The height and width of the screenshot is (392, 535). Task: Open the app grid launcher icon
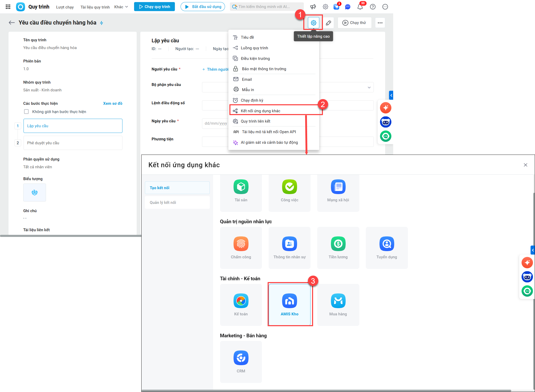click(8, 7)
